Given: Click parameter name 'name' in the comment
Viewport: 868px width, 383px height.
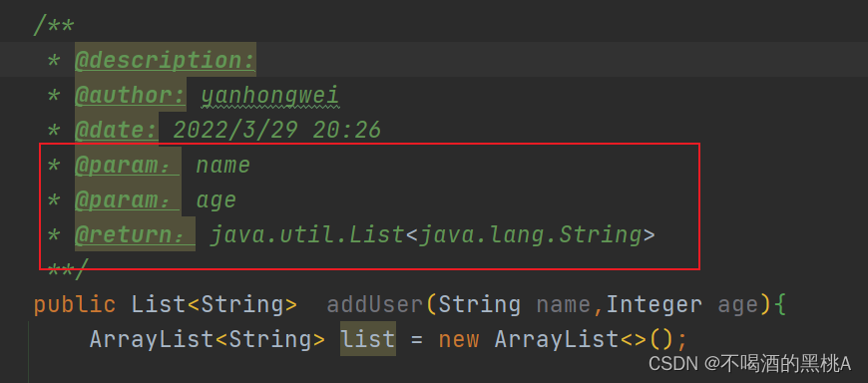Looking at the screenshot, I should [x=223, y=165].
